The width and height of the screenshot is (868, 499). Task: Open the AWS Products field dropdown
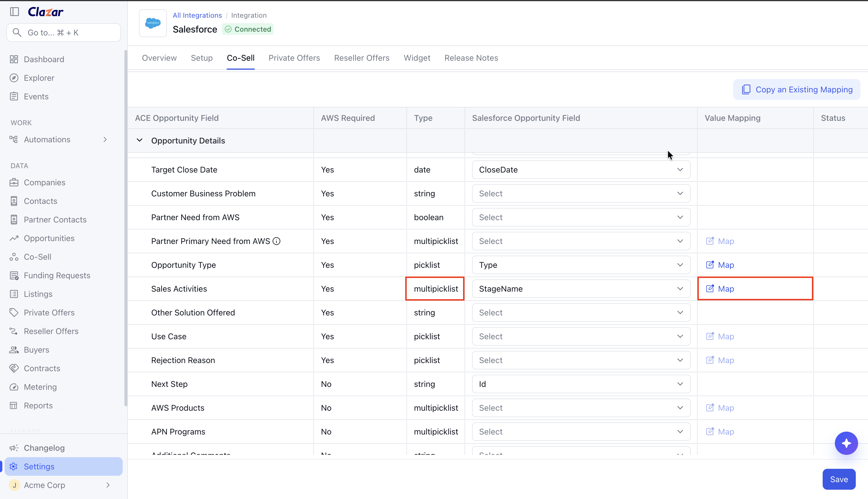581,408
